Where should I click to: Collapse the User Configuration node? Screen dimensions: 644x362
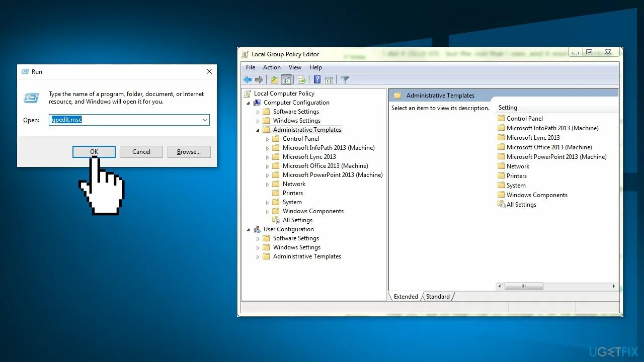coord(249,230)
